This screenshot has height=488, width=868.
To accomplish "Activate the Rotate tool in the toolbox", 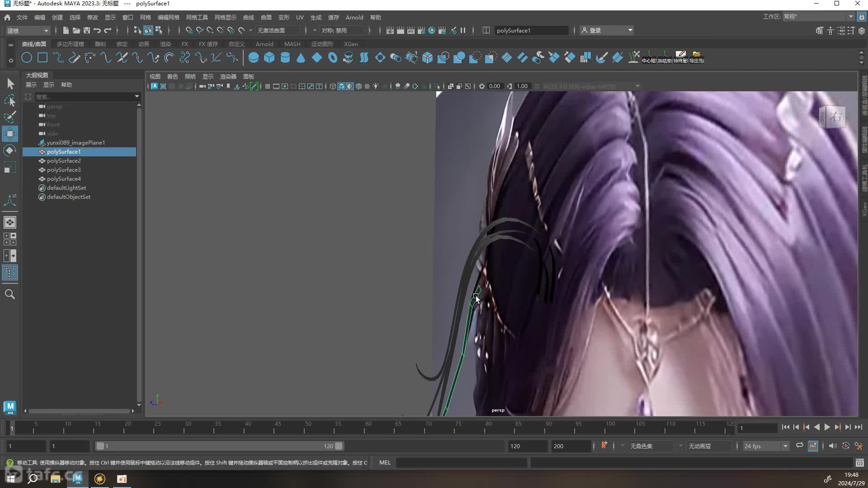I will (10, 150).
